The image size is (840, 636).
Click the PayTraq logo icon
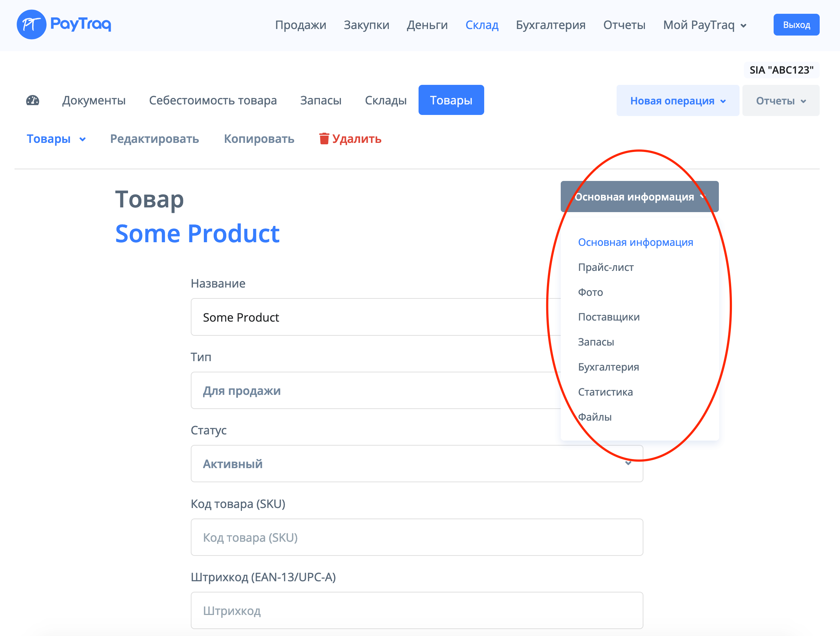[31, 25]
